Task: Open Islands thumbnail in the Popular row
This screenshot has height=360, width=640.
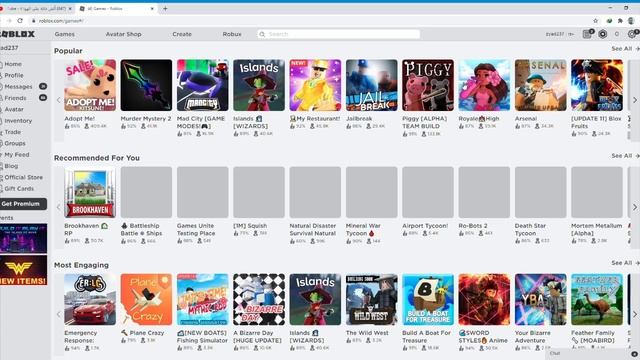Action: (259, 85)
